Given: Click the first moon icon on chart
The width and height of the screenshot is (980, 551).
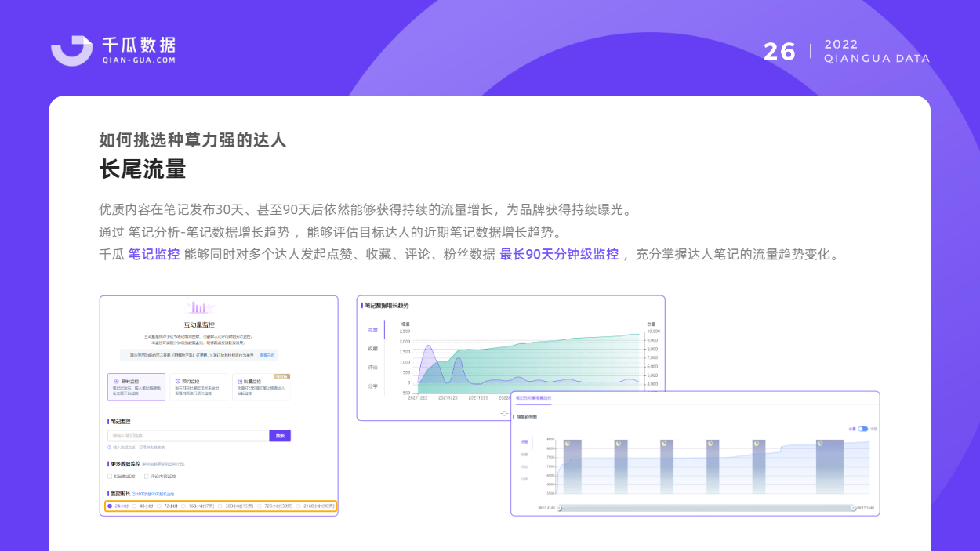Looking at the screenshot, I should click(568, 444).
